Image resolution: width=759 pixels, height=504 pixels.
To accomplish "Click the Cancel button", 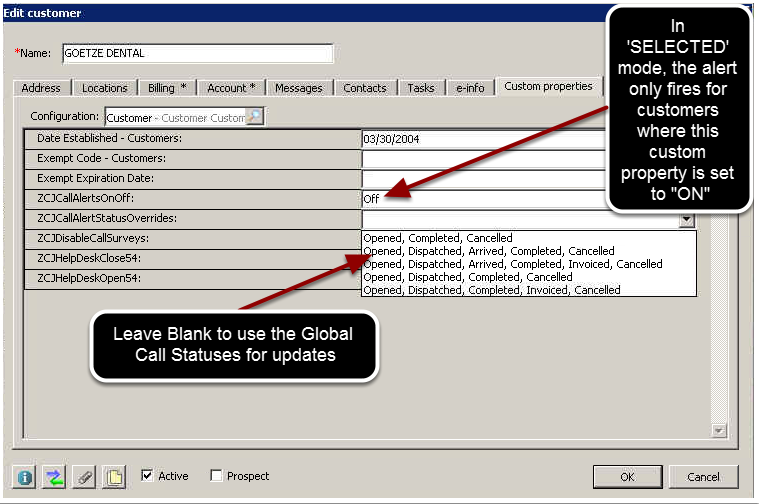I will (703, 477).
